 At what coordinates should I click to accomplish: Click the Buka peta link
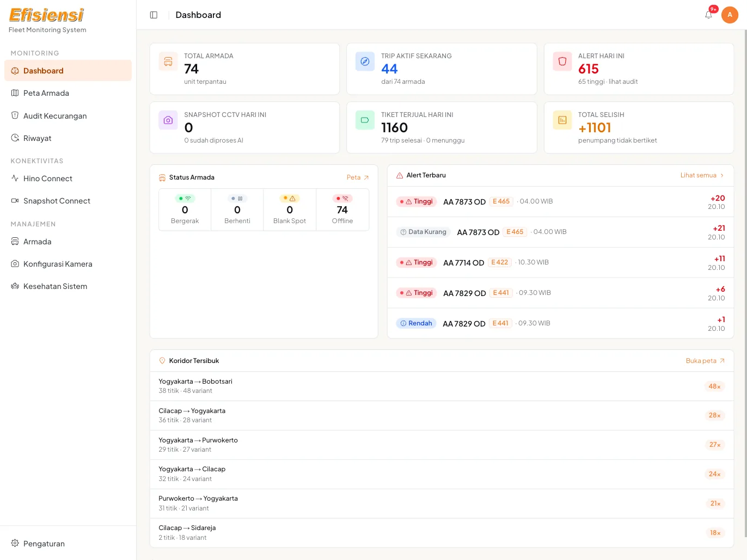tap(705, 361)
